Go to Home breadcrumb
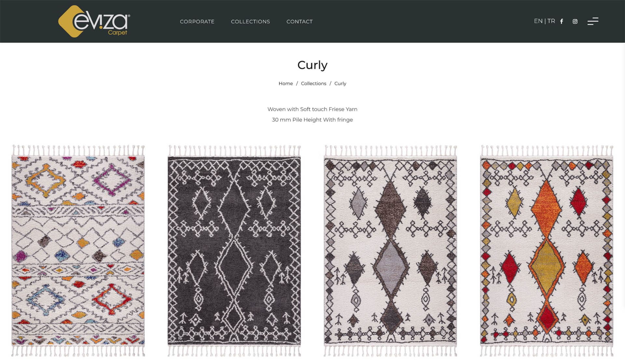The height and width of the screenshot is (364, 625). [285, 83]
